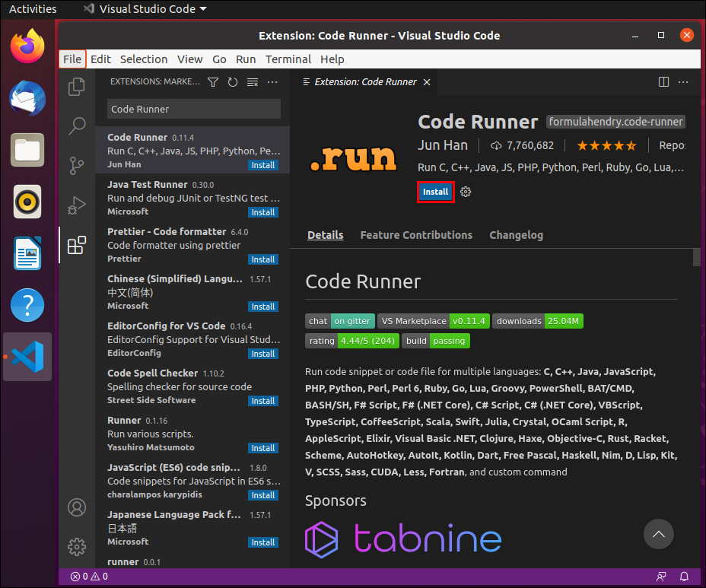The width and height of the screenshot is (706, 588).
Task: Open the Search view in the activity bar
Action: point(77,126)
